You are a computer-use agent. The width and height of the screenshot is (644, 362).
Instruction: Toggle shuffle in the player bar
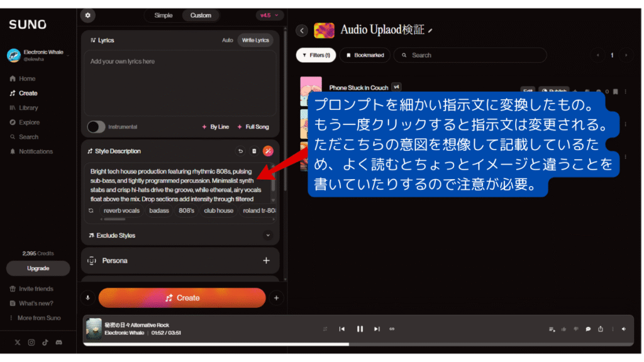(x=325, y=329)
